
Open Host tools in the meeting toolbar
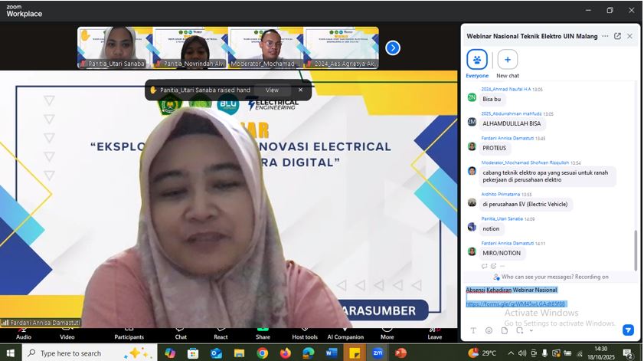[x=305, y=329]
